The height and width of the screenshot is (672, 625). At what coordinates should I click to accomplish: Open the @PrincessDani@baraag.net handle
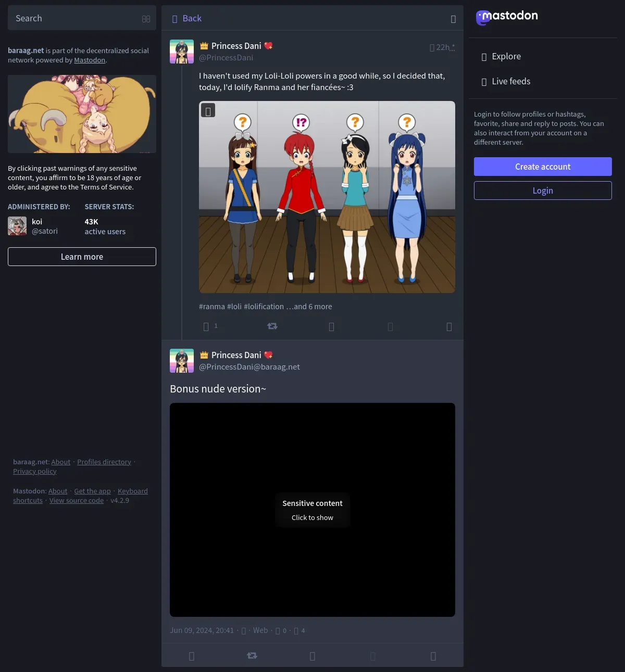pyautogui.click(x=249, y=367)
